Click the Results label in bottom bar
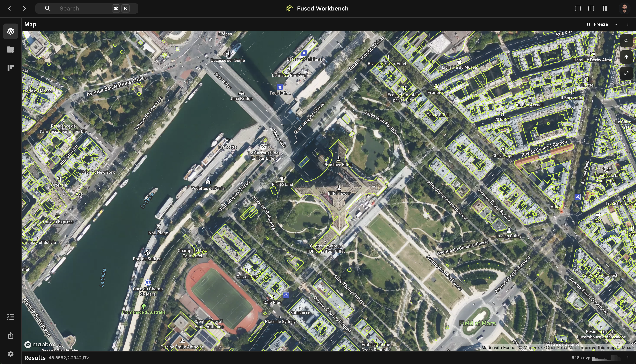This screenshot has height=364, width=636. pyautogui.click(x=35, y=358)
